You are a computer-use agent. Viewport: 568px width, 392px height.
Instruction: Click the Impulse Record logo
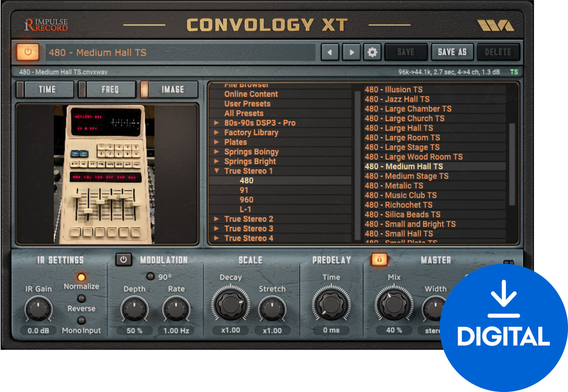45,24
